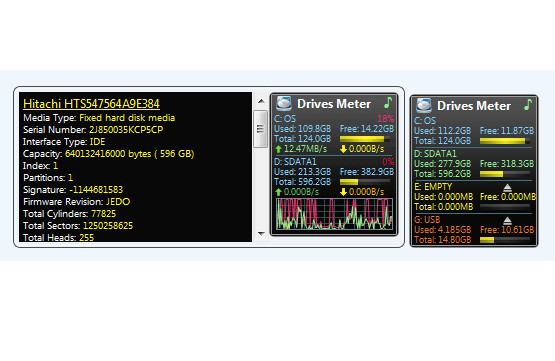This screenshot has height=361, width=555.
Task: Click the green upload arrow beside 12.47MB/s
Action: (278, 149)
